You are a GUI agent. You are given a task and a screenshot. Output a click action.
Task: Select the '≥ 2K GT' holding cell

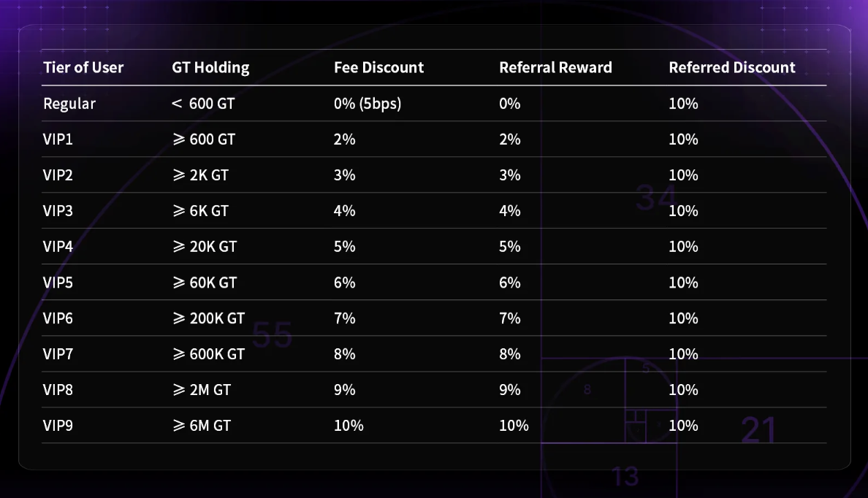(x=201, y=175)
